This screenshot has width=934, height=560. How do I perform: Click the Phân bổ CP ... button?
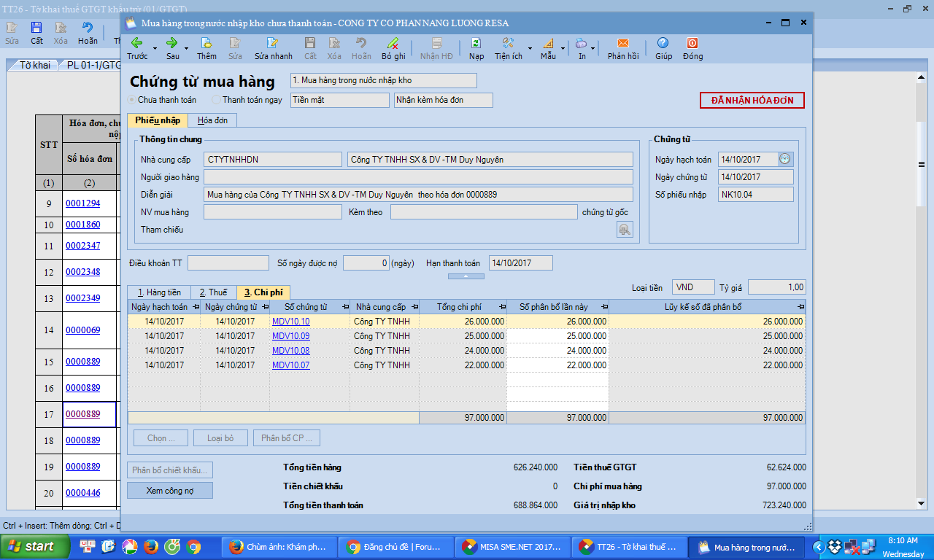click(x=287, y=438)
